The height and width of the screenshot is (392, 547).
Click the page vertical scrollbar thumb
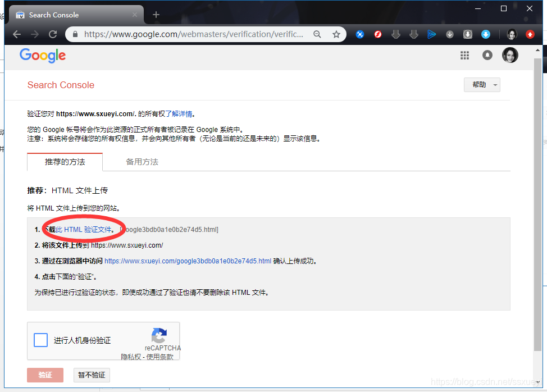[x=537, y=205]
